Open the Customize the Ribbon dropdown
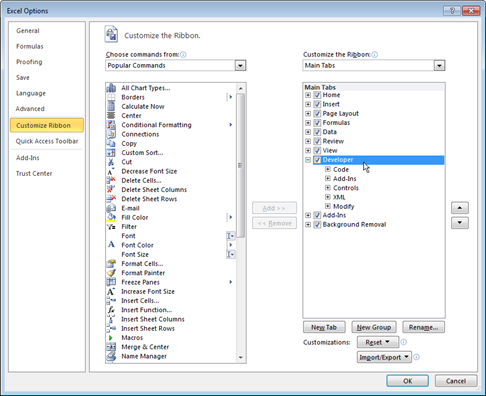Screen dimensions: 486x396 (439, 66)
